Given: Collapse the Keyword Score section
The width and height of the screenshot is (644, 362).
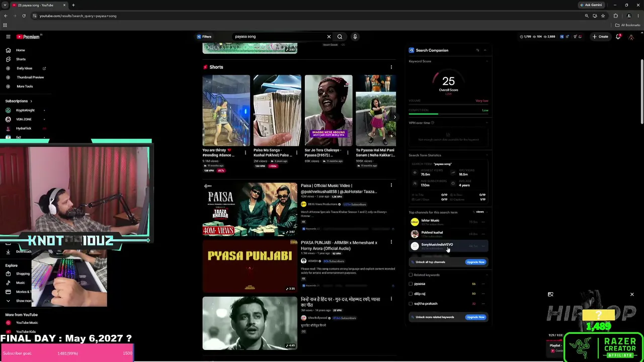Looking at the screenshot, I should click(x=487, y=61).
